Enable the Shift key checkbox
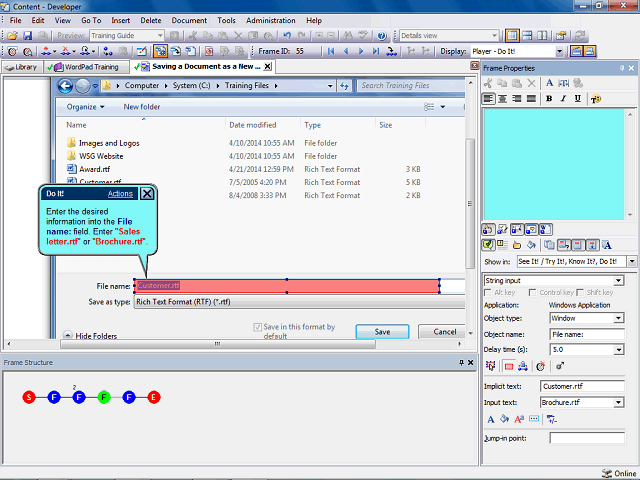640x480 pixels. coord(580,293)
